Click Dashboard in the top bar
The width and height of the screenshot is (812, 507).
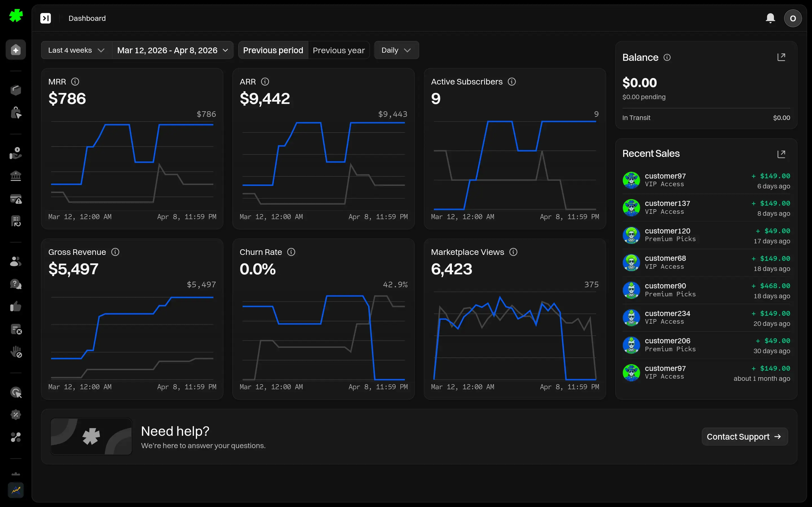87,18
